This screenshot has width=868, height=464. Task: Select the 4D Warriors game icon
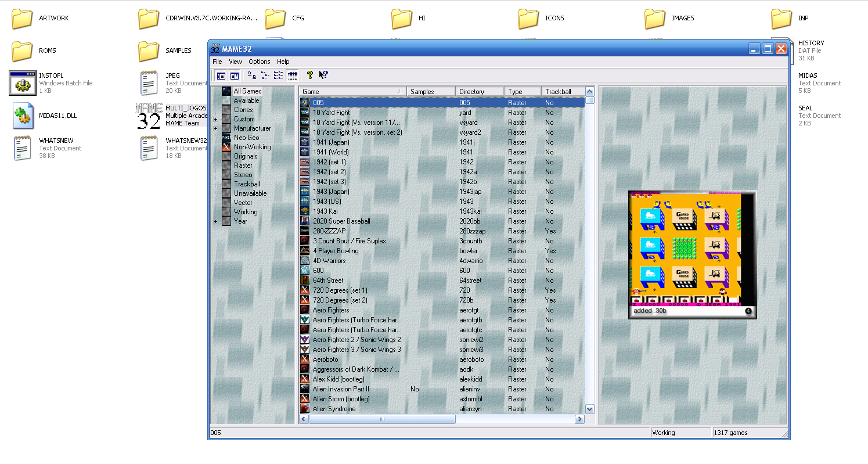point(304,261)
